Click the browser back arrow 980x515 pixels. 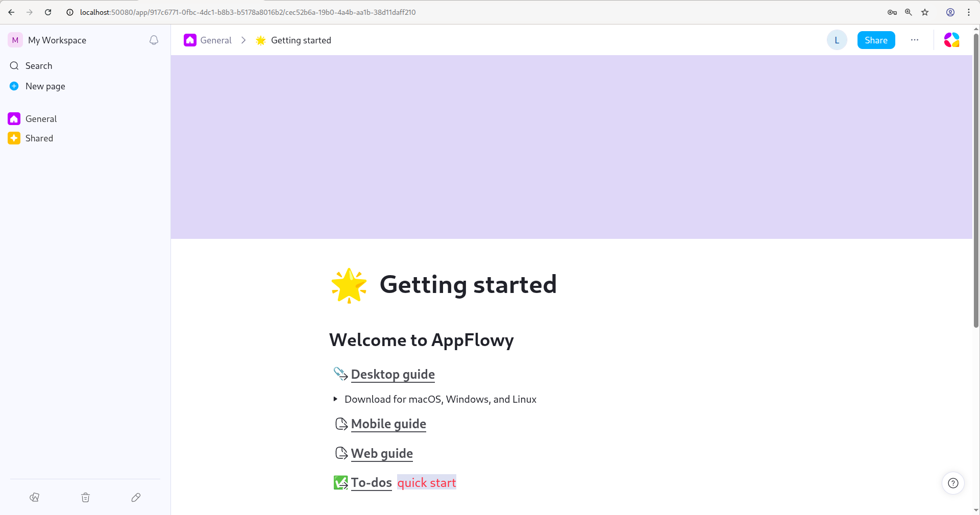coord(11,12)
